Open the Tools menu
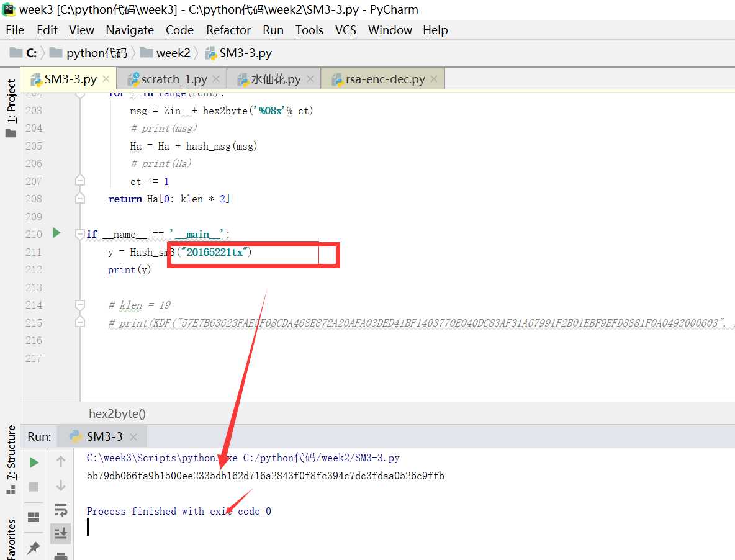The width and height of the screenshot is (735, 560). [309, 30]
